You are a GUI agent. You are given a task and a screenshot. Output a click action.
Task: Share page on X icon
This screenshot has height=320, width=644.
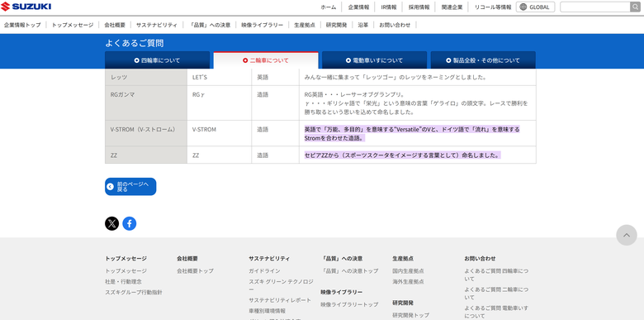pyautogui.click(x=111, y=223)
